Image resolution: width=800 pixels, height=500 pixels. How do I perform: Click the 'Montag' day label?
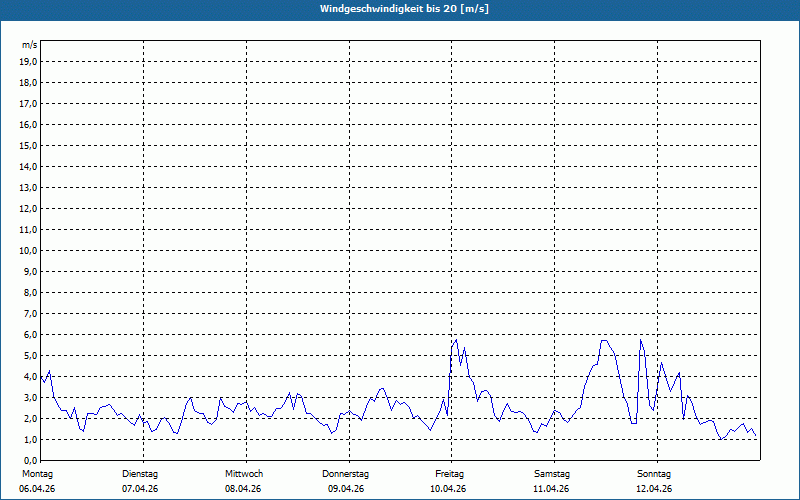37,474
